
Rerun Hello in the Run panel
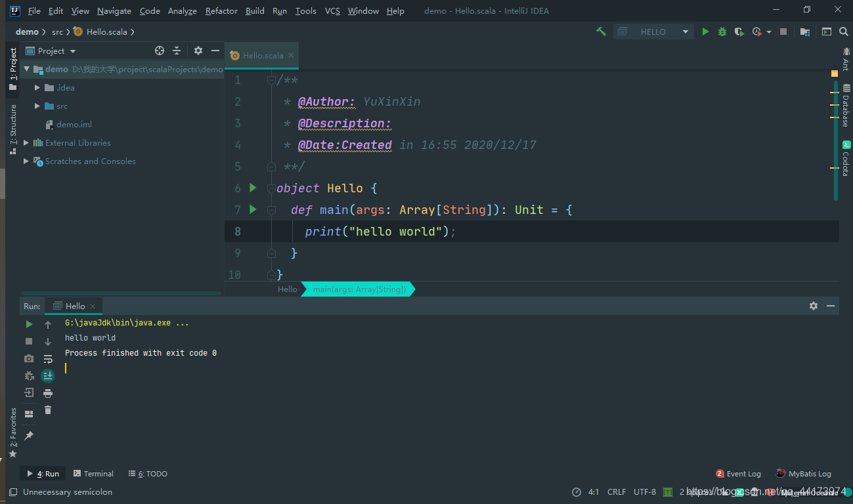pos(29,324)
